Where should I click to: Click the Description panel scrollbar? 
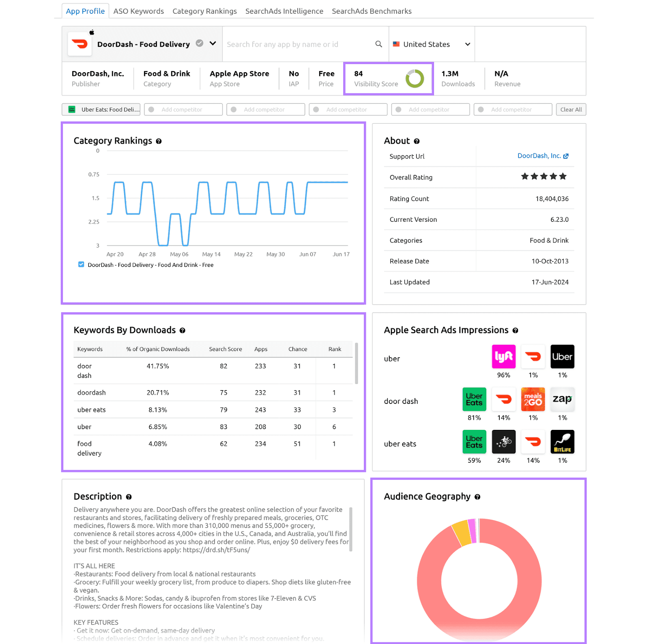351,529
